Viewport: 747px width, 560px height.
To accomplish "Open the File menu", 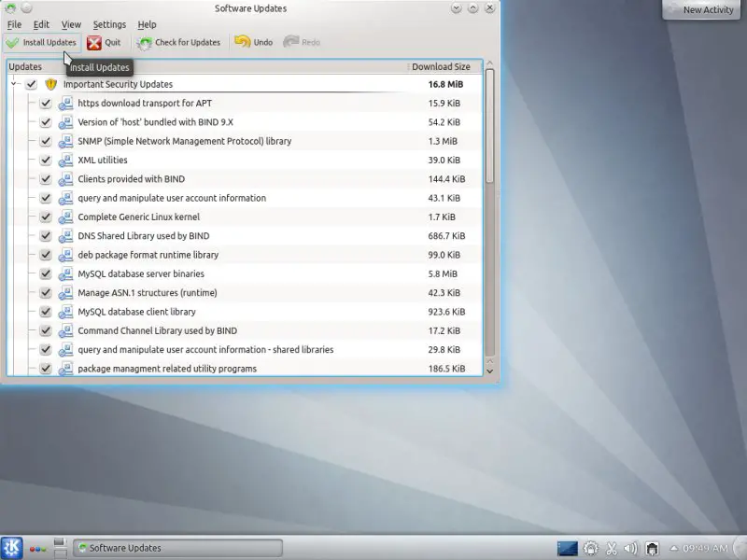I will coord(14,25).
